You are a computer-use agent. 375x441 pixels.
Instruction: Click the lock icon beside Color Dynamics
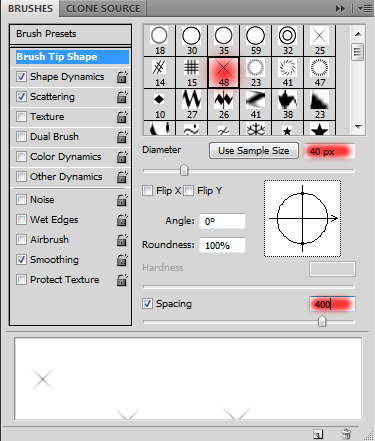click(x=122, y=157)
